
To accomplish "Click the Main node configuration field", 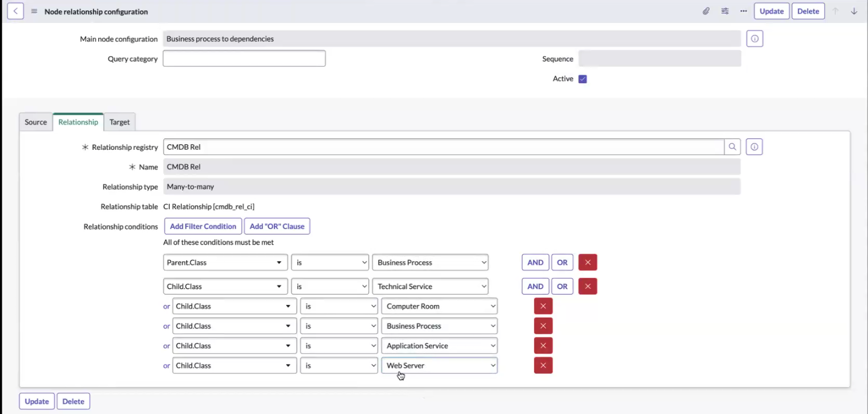I will click(452, 39).
